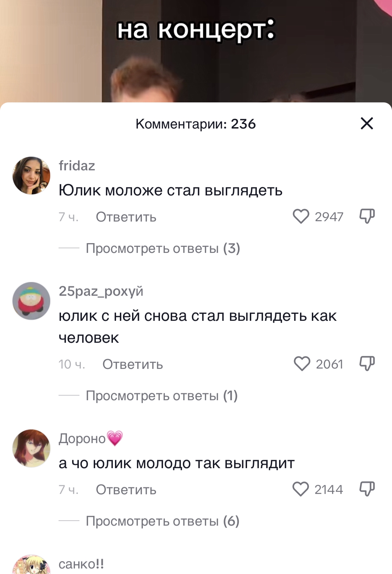
Task: Reply to 25paz_poxуй comment via Ответить
Action: pos(133,364)
